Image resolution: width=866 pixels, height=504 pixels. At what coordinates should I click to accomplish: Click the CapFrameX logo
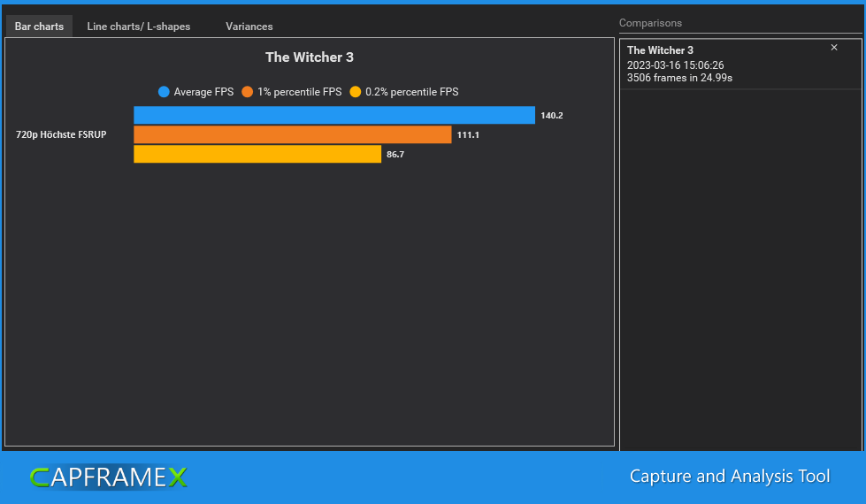[x=108, y=477]
